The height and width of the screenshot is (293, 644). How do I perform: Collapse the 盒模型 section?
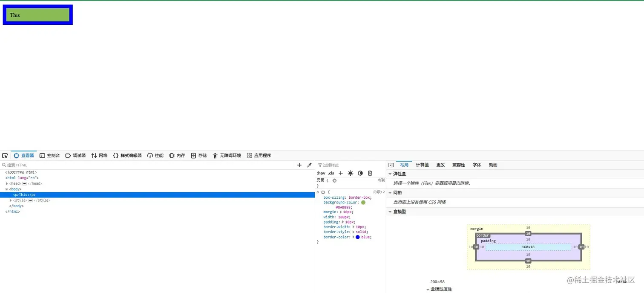390,211
